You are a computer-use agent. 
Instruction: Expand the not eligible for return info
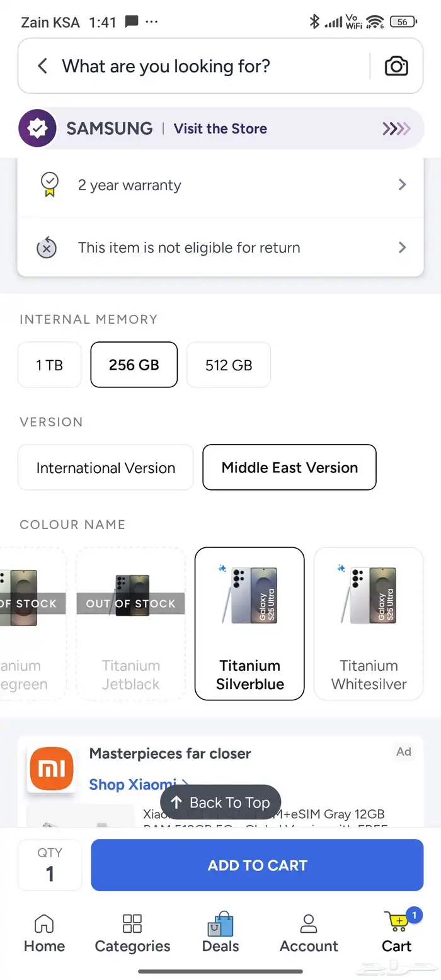[403, 248]
